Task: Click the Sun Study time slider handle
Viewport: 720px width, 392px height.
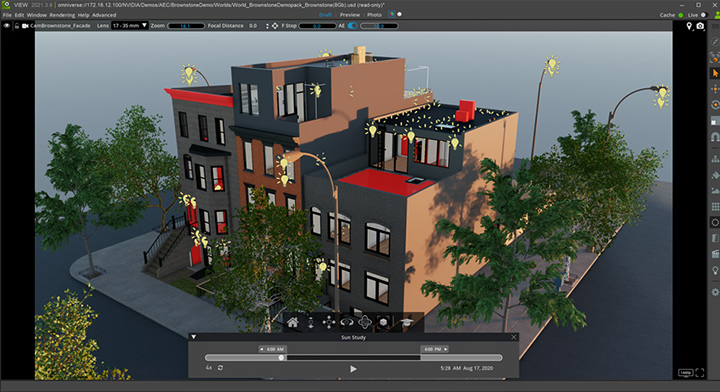Action: [x=281, y=358]
